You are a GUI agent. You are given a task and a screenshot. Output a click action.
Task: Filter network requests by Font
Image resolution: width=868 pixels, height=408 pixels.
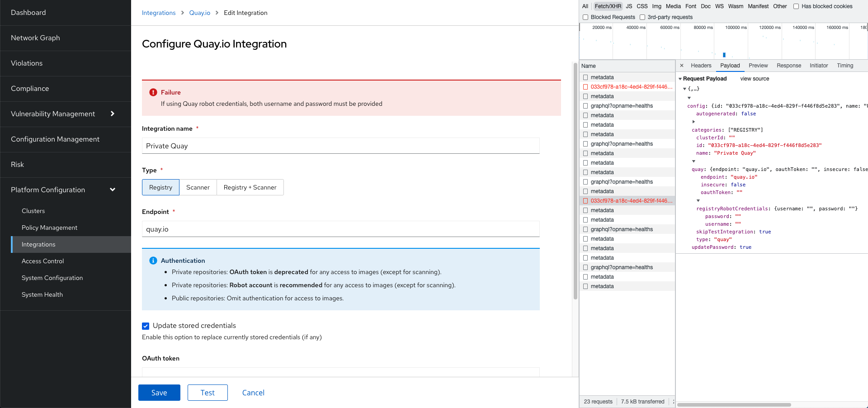point(691,6)
